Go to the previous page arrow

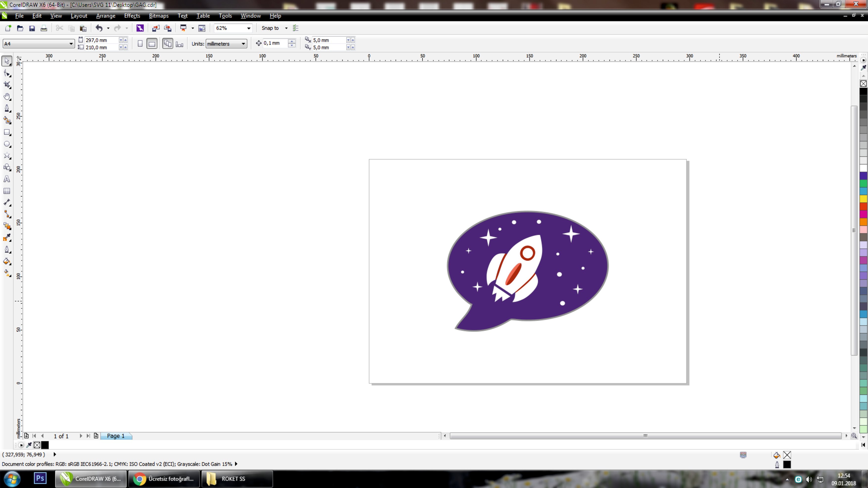(43, 436)
